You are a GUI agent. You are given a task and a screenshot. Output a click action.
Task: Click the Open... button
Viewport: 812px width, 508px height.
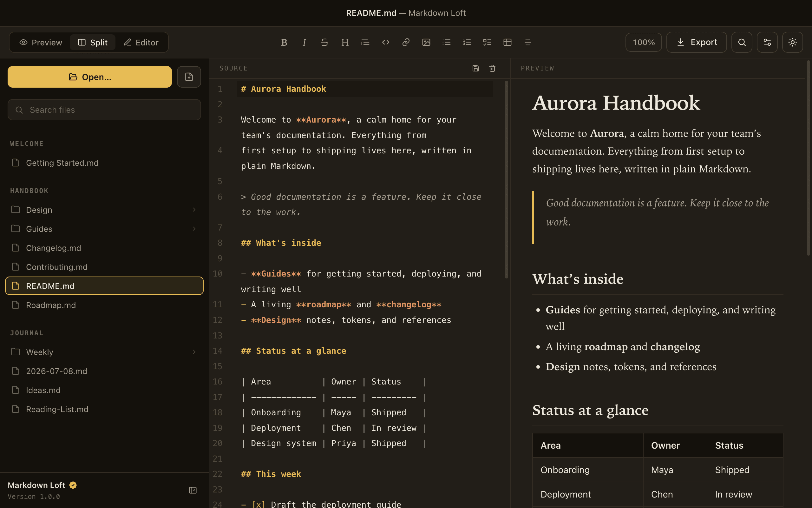[89, 77]
